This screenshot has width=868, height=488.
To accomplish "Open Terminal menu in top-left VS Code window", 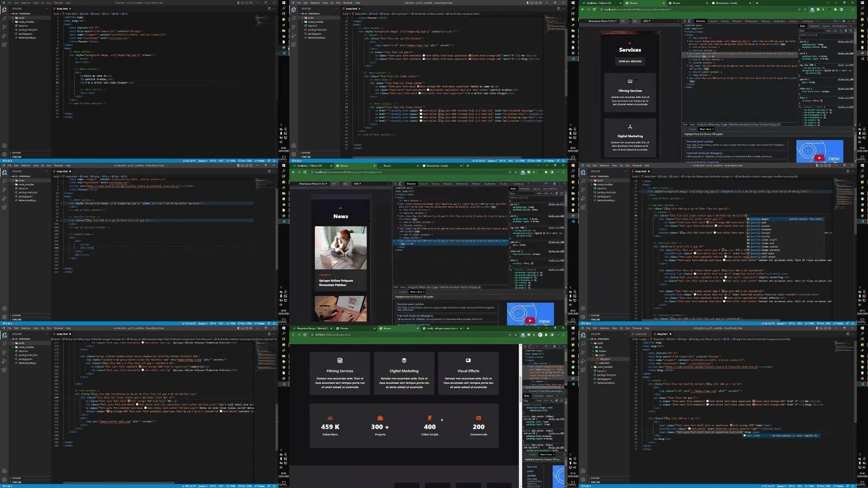I will (58, 3).
